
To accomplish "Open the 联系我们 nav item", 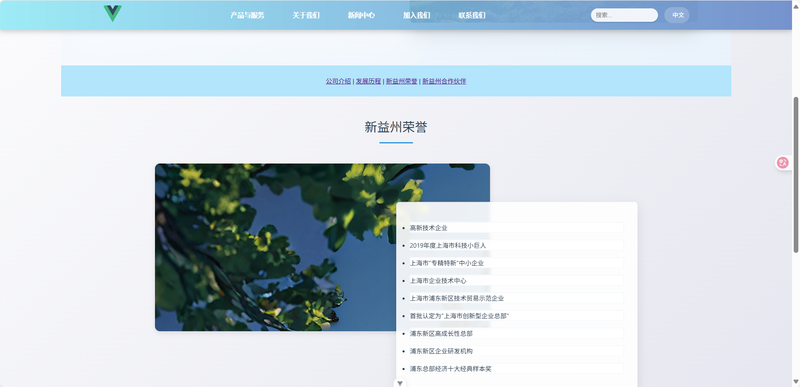I will (x=472, y=15).
